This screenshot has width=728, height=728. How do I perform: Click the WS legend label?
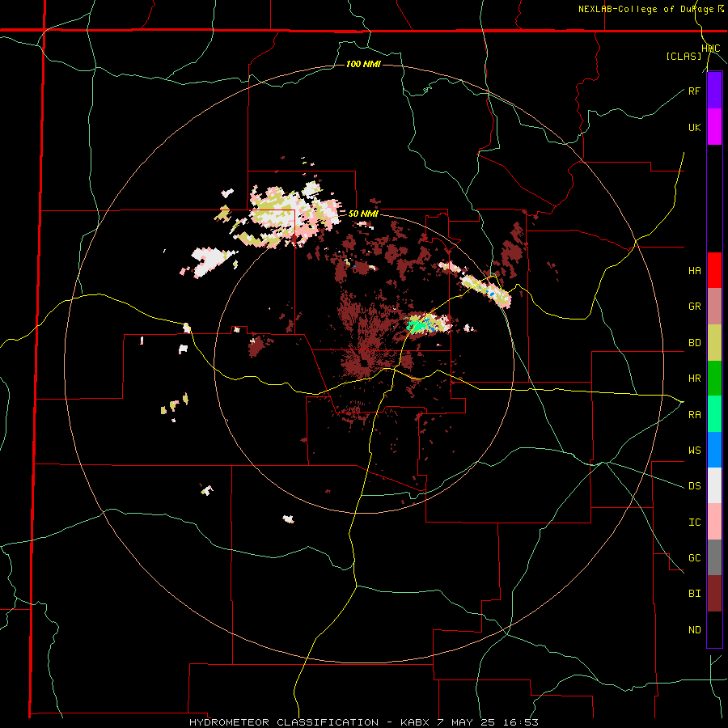pos(694,451)
